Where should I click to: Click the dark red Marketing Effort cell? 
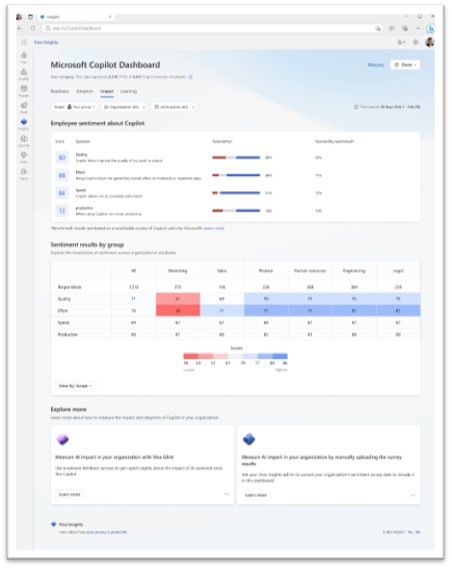point(178,310)
